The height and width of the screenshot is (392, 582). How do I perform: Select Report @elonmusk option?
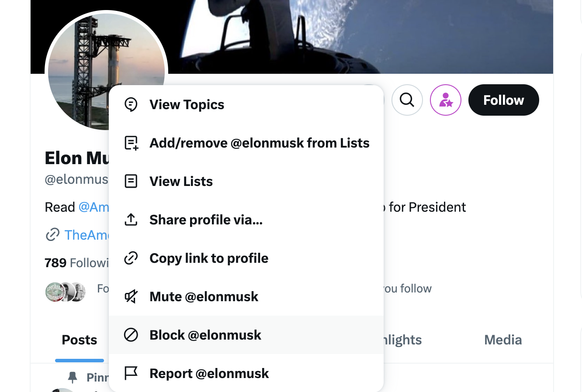(246, 373)
